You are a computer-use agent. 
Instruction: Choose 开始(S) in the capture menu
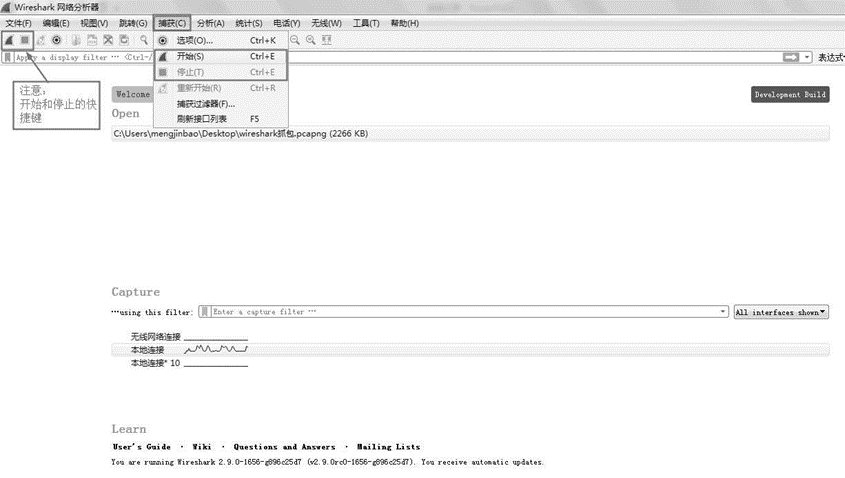(221, 57)
